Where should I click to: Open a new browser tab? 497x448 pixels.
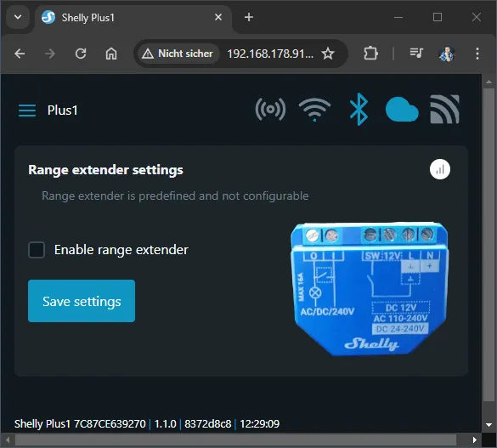[x=249, y=17]
